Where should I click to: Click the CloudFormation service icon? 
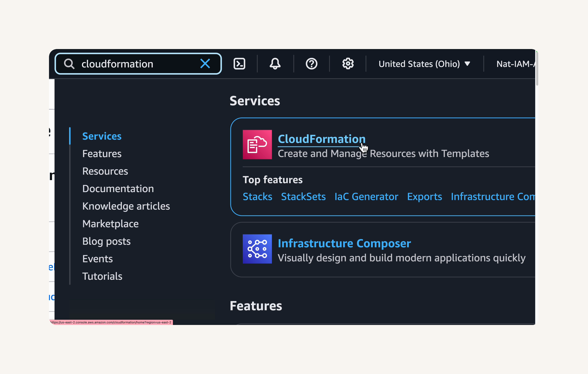pos(257,145)
